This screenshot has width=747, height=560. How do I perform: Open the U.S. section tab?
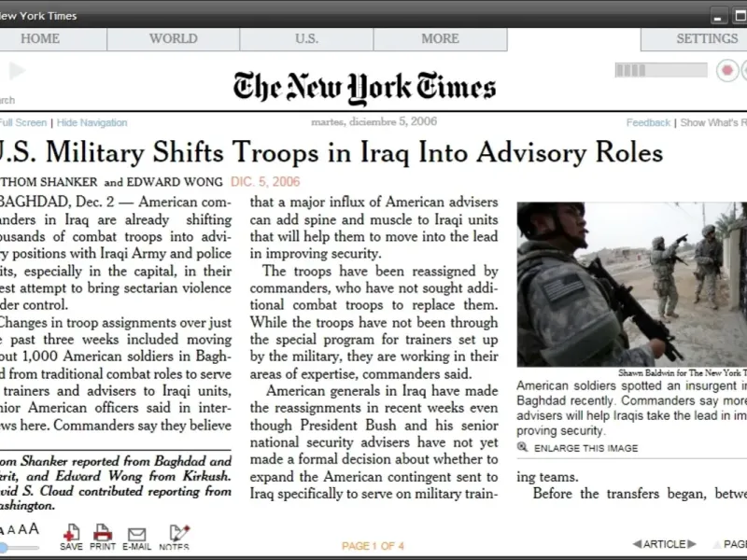(307, 39)
